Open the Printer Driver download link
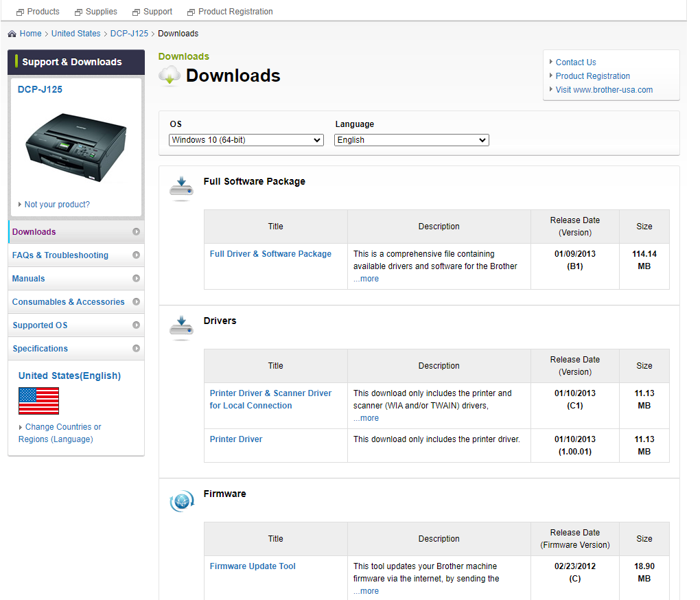The width and height of the screenshot is (700, 600). [236, 439]
